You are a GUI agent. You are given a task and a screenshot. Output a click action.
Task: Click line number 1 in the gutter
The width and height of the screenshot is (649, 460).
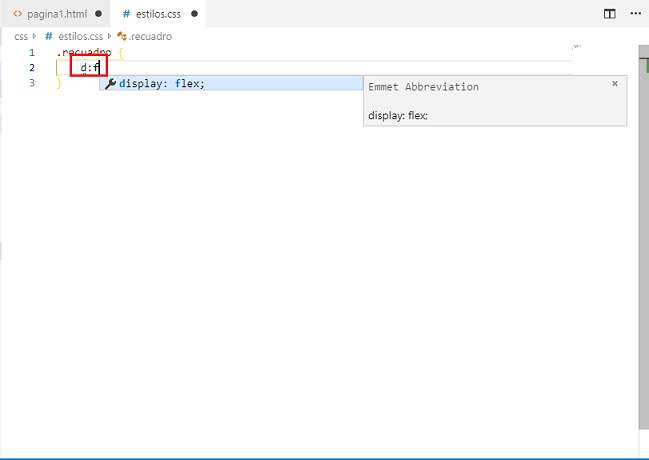coord(32,53)
